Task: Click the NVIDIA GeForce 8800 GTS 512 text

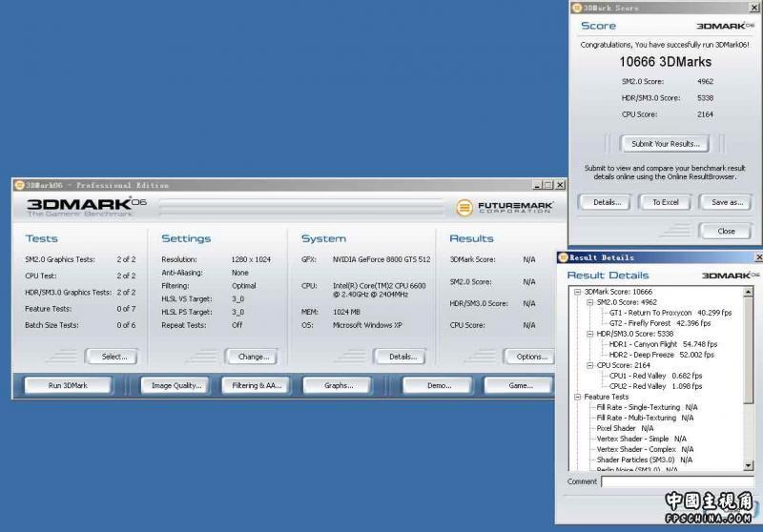Action: tap(381, 259)
